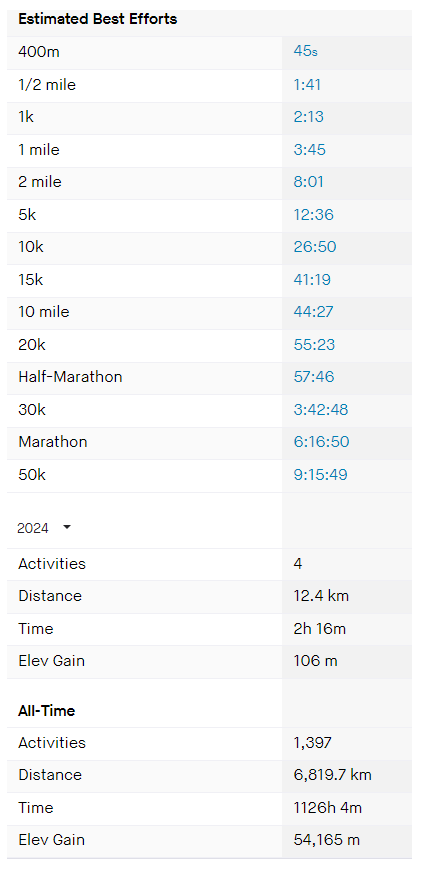Open the 30k effort 3:42:48
This screenshot has height=870, width=434.
coord(321,410)
